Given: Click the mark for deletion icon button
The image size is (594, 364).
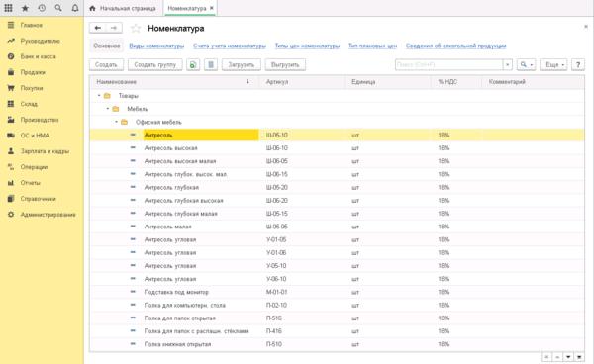Looking at the screenshot, I should pyautogui.click(x=211, y=64).
